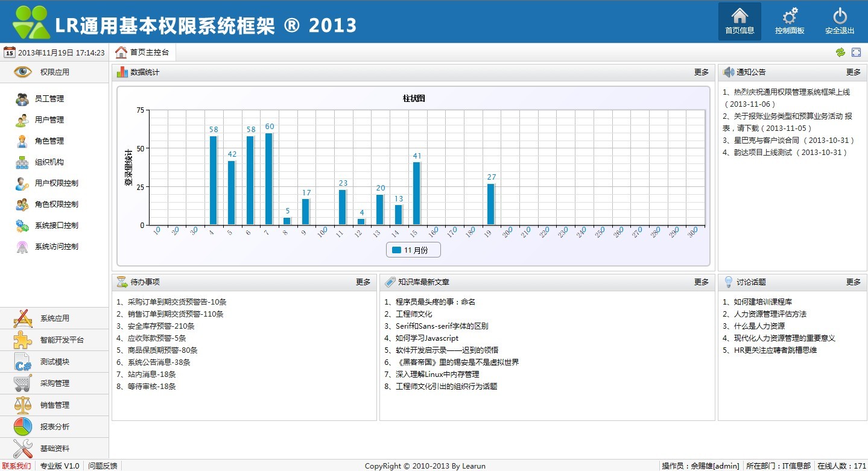Click the calendar icon beside date
The width and height of the screenshot is (868, 471).
9,52
